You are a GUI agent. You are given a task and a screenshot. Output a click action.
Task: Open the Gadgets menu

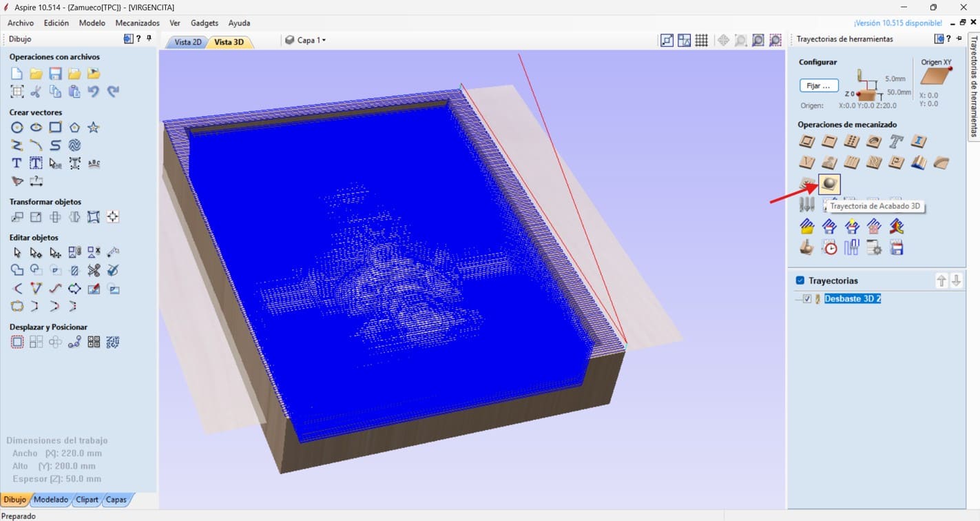click(205, 23)
